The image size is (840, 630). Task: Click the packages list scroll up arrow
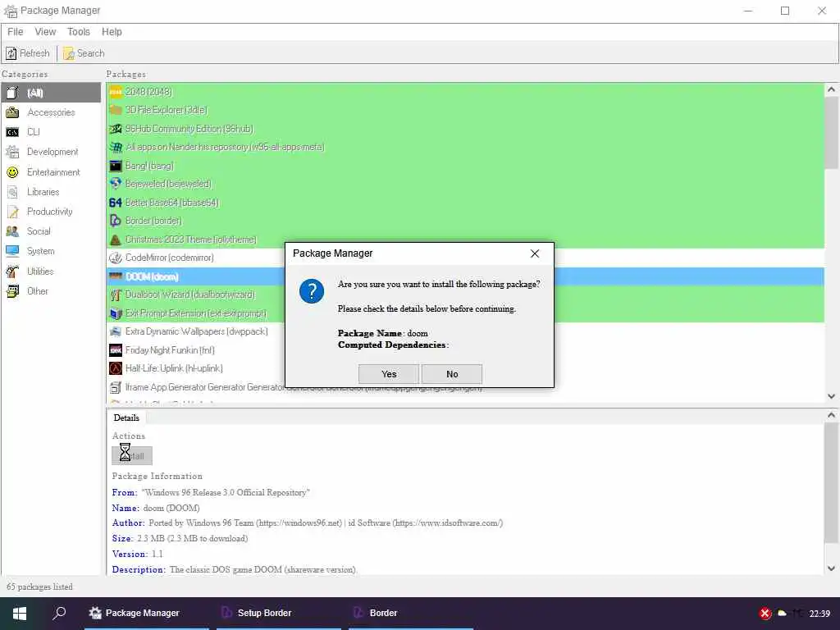832,89
